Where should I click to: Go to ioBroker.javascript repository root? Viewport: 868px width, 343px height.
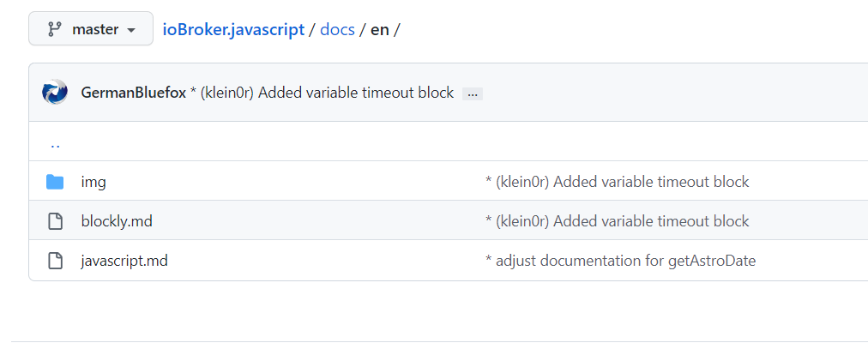pos(233,29)
